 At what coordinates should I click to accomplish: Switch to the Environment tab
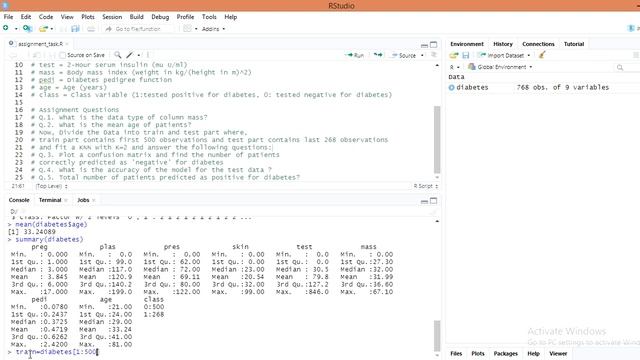pyautogui.click(x=467, y=44)
